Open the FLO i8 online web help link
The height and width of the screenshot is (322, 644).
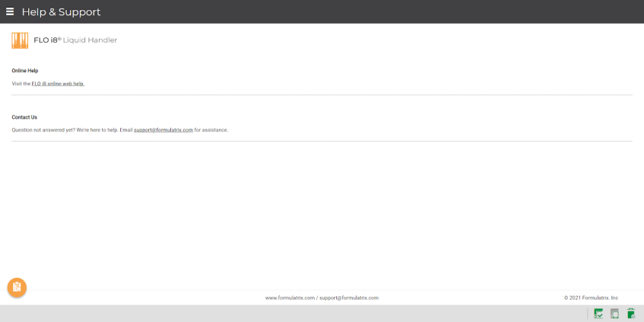pos(58,84)
